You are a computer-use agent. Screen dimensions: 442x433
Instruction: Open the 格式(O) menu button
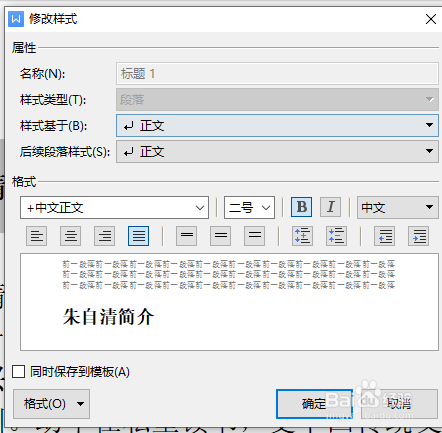[51, 404]
